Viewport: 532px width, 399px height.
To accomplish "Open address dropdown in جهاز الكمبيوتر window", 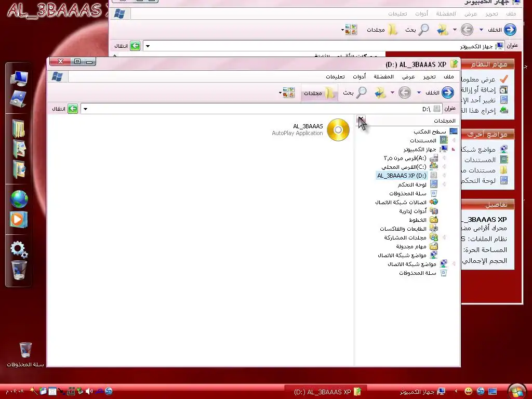I will 148,46.
